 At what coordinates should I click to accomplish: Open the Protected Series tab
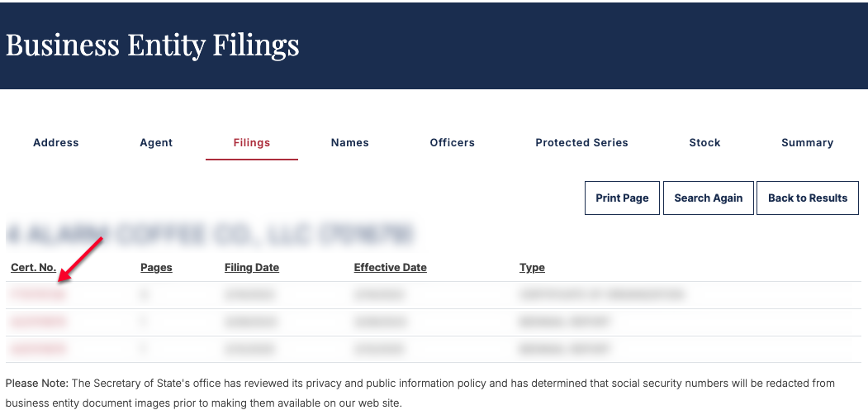click(581, 142)
